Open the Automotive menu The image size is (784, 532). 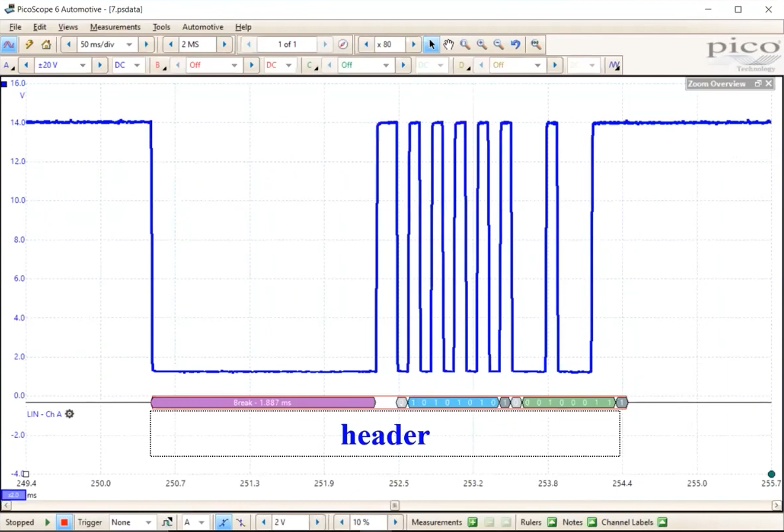tap(202, 27)
